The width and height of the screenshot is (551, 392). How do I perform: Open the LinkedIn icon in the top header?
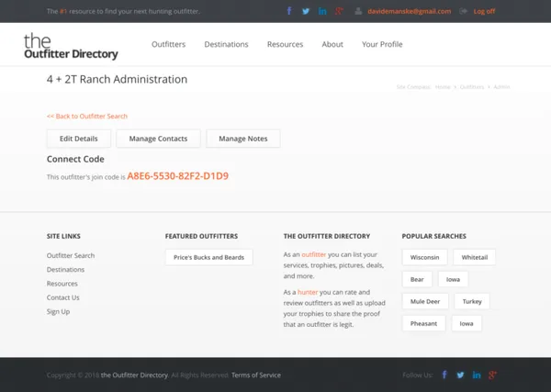(322, 11)
